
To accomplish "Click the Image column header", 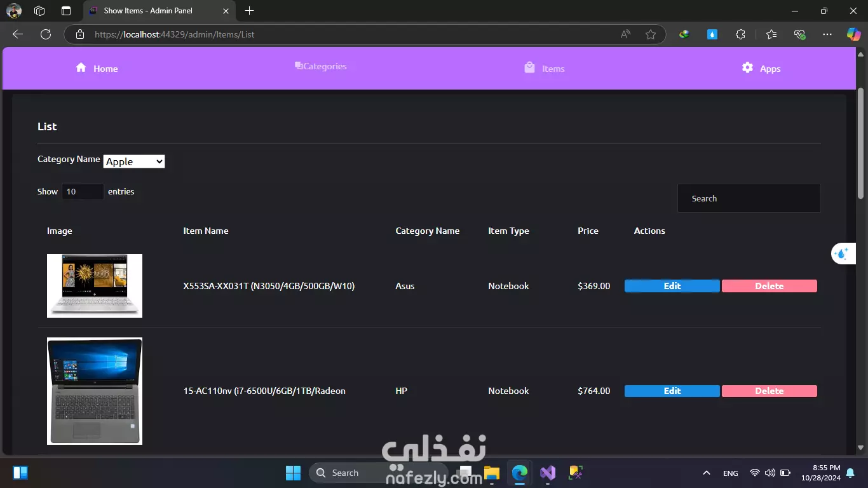I will click(59, 231).
